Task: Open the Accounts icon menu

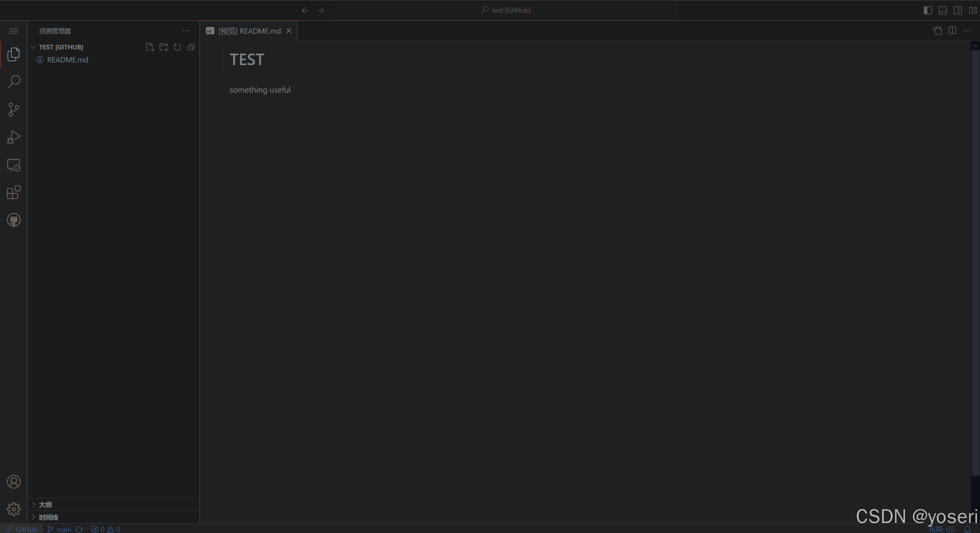Action: (14, 482)
